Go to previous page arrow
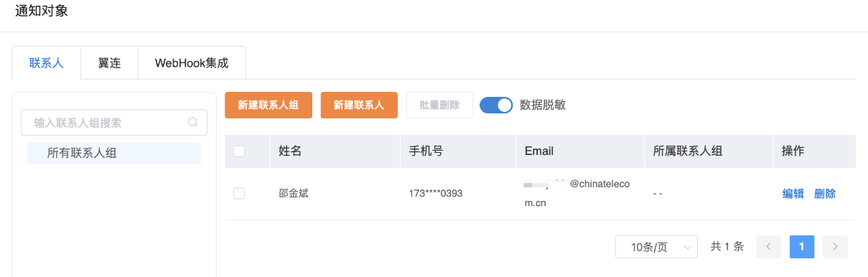 click(768, 247)
